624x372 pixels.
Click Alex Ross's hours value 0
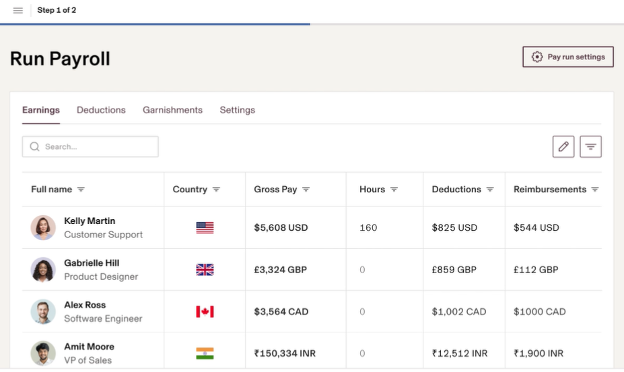click(x=362, y=312)
